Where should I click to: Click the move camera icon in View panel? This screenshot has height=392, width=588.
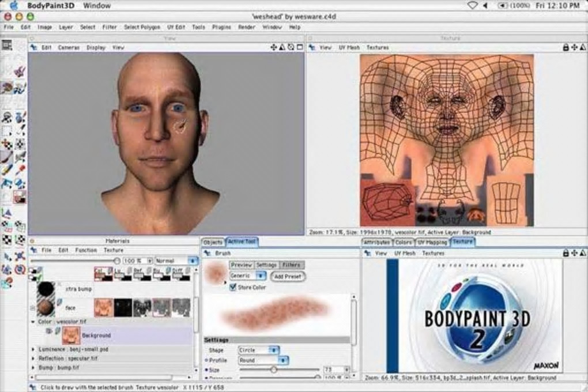[274, 47]
